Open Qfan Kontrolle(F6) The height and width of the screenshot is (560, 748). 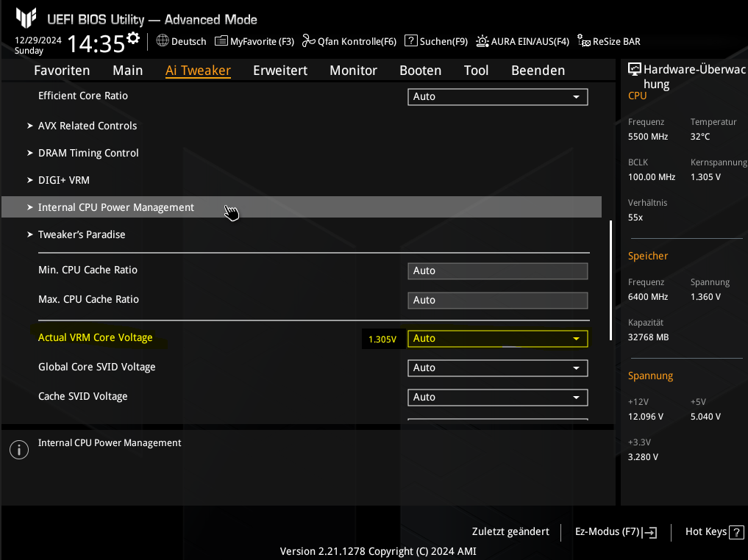click(x=349, y=41)
